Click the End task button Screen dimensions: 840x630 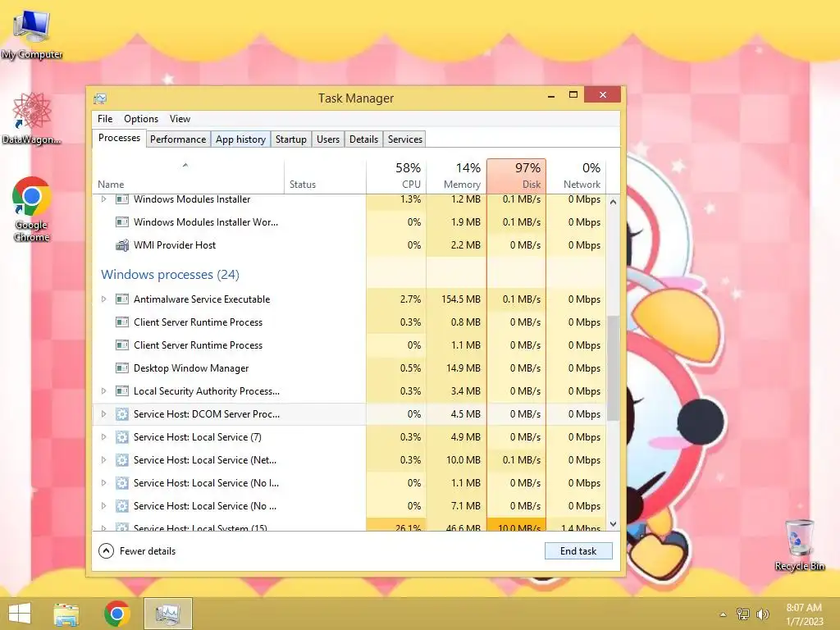click(578, 551)
